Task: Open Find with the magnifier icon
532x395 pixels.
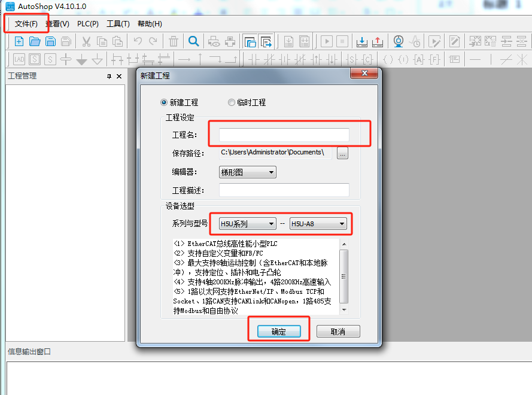Action: coord(193,41)
